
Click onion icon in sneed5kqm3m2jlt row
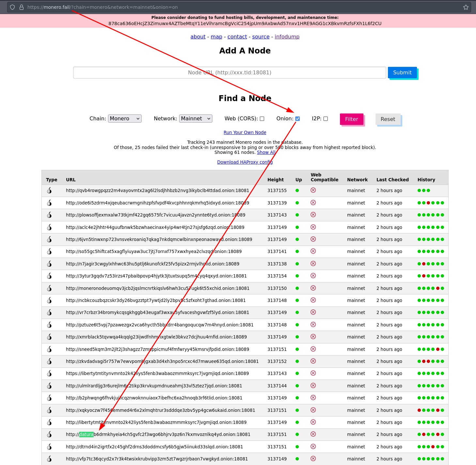pos(49,349)
